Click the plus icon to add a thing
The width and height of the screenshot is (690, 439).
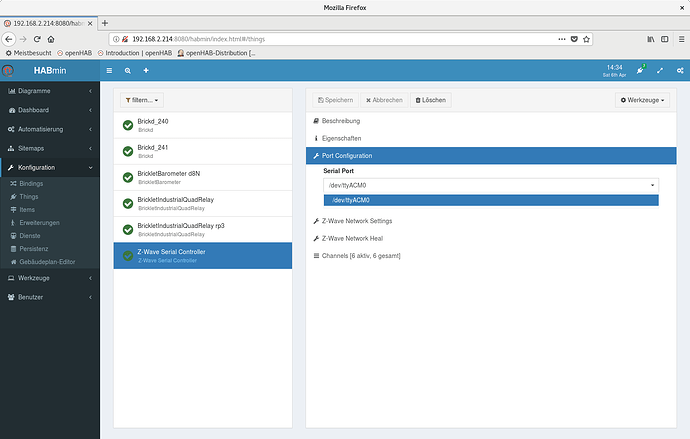(x=146, y=70)
